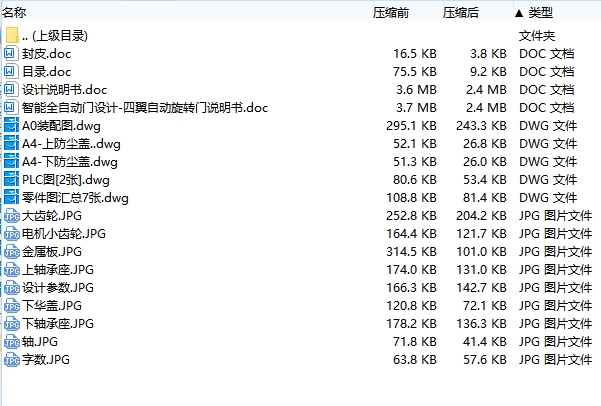The width and height of the screenshot is (601, 406).
Task: Select the 字数.JPG image icon
Action: coord(12,360)
